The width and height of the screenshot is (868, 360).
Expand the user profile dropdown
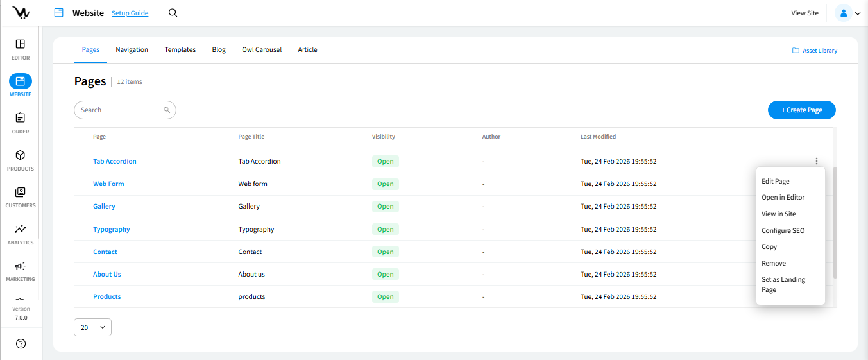(847, 13)
